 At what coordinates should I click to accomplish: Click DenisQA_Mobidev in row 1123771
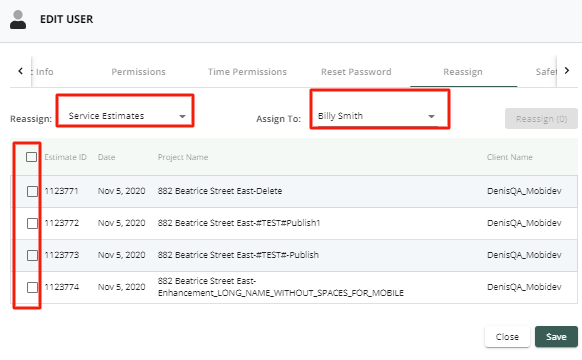tap(524, 191)
